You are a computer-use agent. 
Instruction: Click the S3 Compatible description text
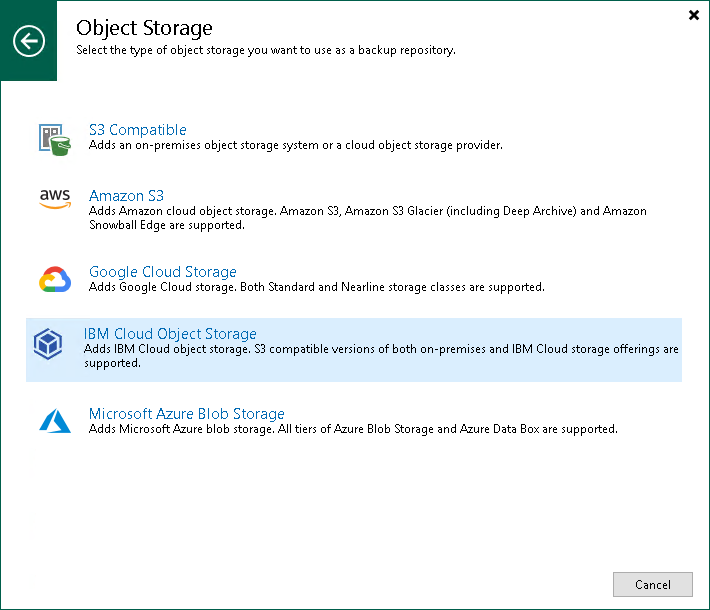pyautogui.click(x=295, y=145)
